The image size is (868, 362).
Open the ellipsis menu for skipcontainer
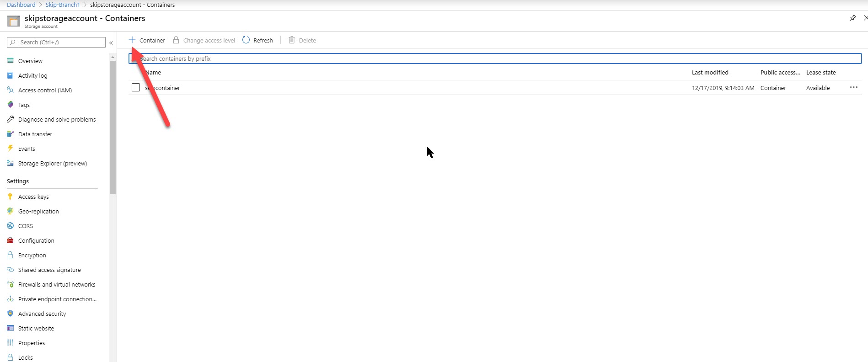point(854,87)
